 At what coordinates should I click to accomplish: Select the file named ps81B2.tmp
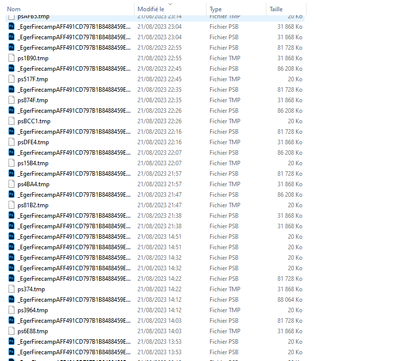tap(33, 205)
